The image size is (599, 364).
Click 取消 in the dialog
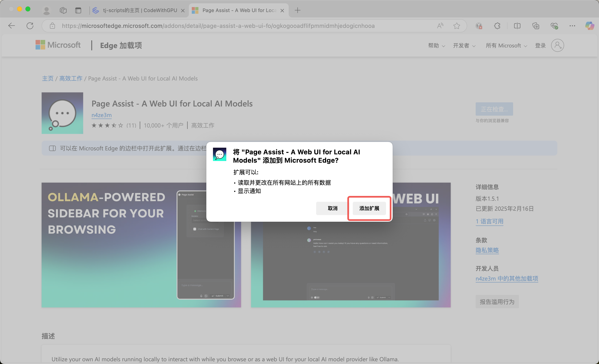(333, 208)
